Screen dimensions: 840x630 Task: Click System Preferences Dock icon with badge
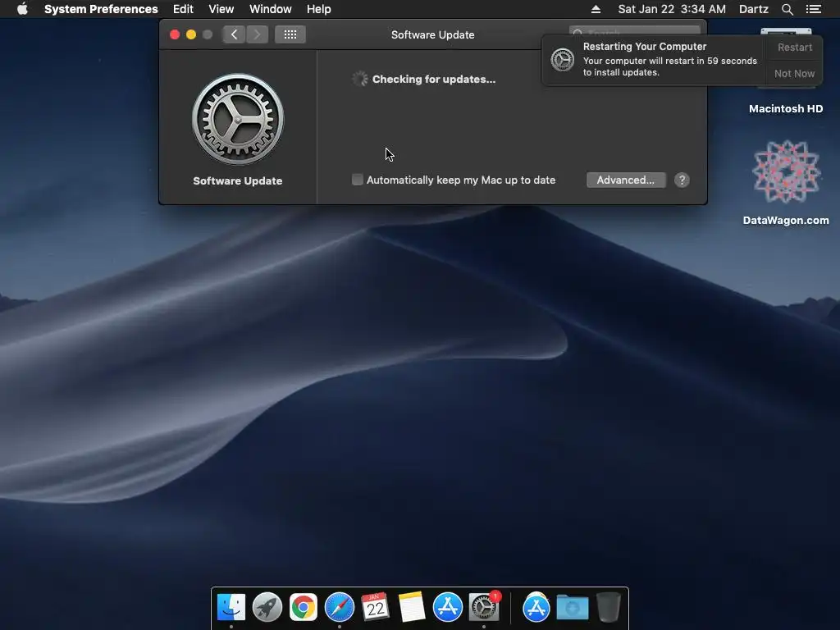click(x=484, y=607)
